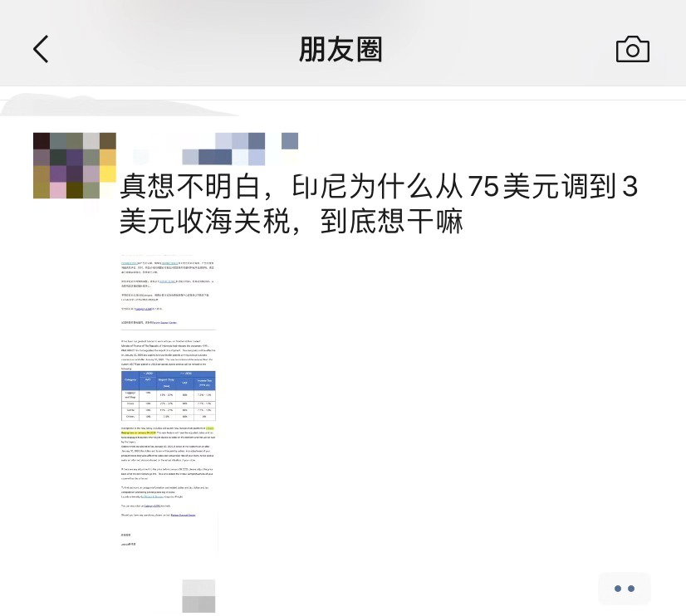Image resolution: width=686 pixels, height=616 pixels.
Task: Open the attached document image thumbnail
Action: [x=169, y=404]
